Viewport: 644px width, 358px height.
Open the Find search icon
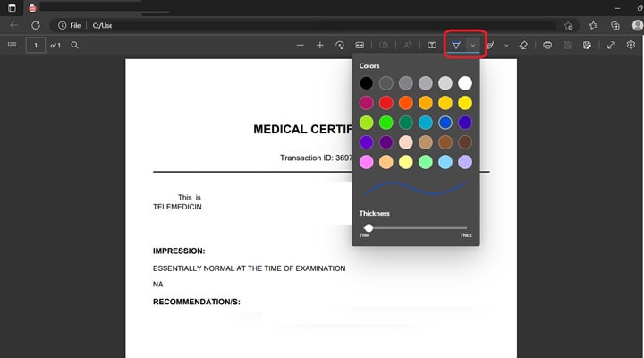74,45
